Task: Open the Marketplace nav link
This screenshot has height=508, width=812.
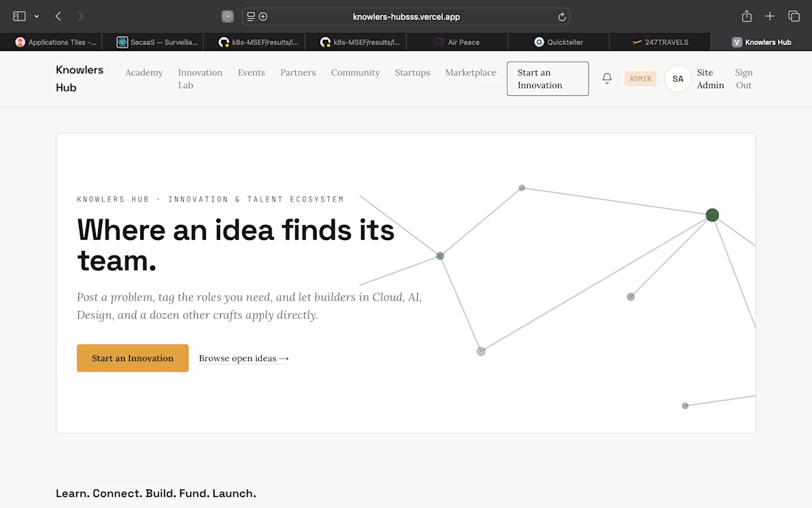Action: (x=471, y=72)
